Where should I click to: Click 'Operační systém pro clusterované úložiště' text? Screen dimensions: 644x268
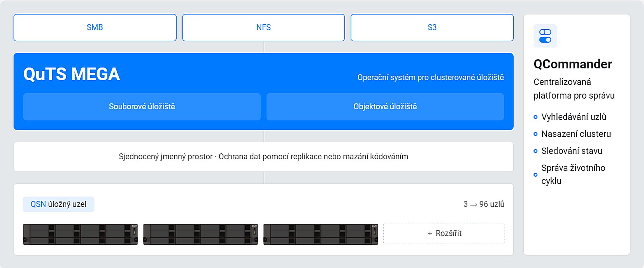[431, 77]
